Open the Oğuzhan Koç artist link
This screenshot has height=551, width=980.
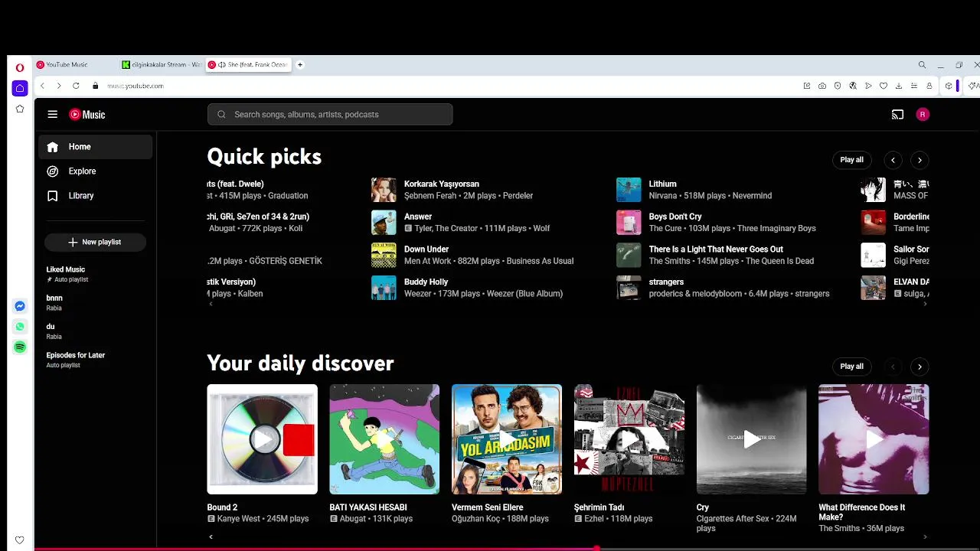[x=475, y=518]
